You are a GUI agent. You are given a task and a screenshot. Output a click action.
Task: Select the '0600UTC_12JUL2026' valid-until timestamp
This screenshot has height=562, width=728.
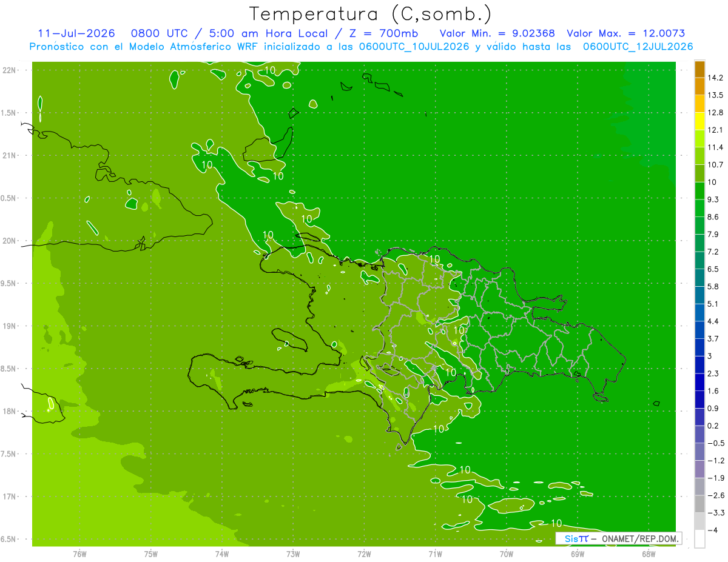click(638, 47)
